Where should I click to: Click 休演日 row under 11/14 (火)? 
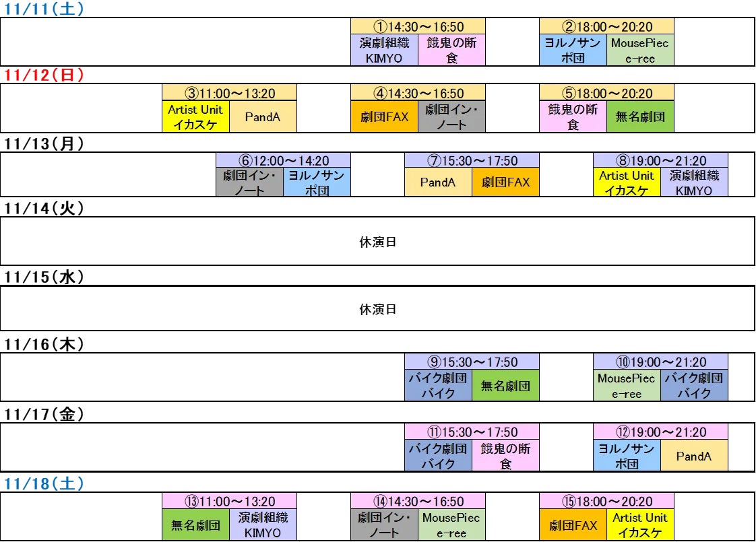click(377, 242)
